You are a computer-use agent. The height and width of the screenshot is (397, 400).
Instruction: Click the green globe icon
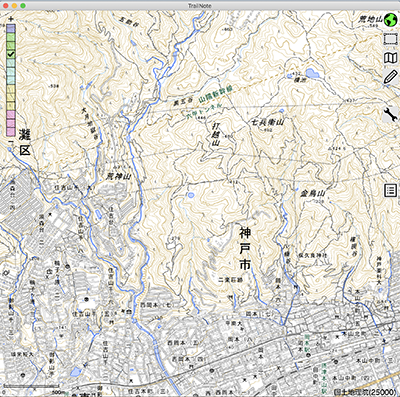pos(390,20)
